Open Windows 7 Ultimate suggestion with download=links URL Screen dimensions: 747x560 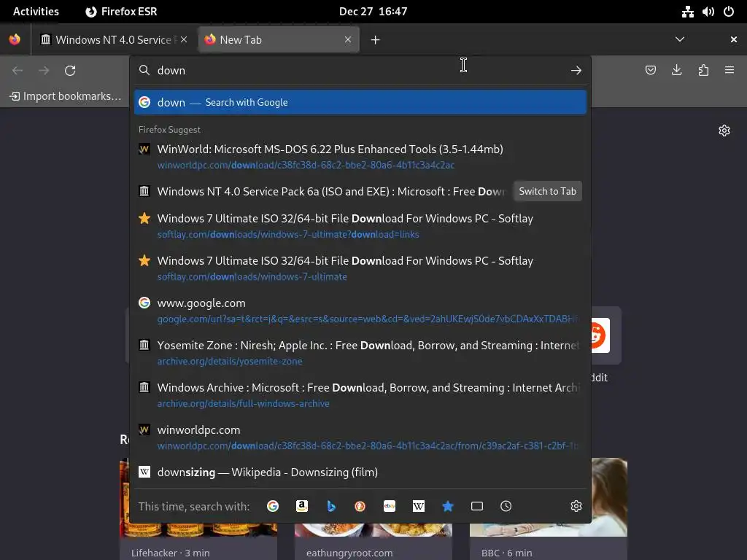point(360,226)
